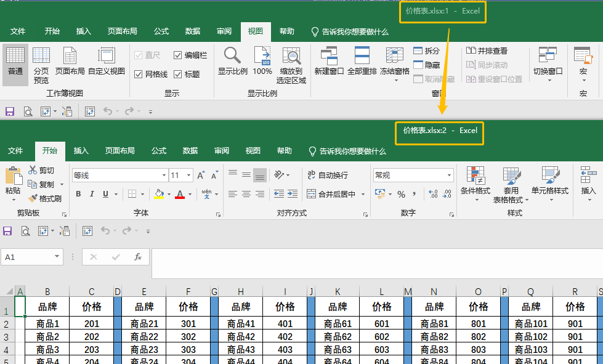Apply percent style format
Image resolution: width=603 pixels, height=364 pixels.
tap(401, 194)
